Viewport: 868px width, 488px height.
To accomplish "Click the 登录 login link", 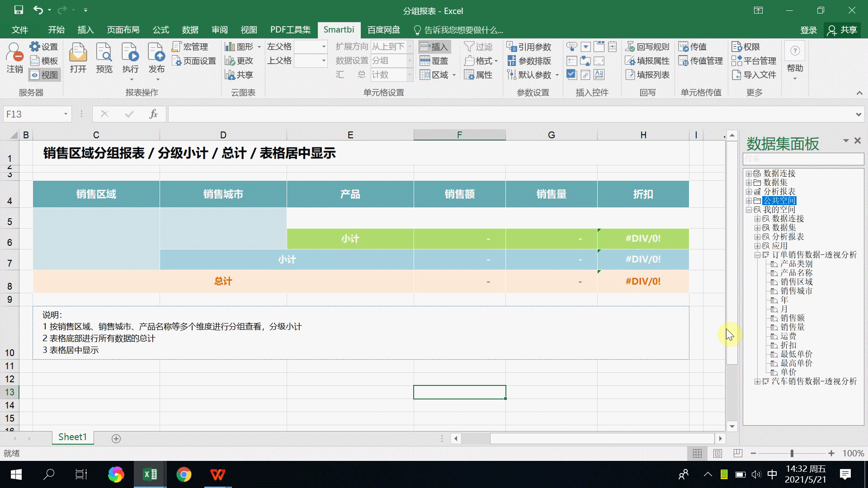I will [x=808, y=30].
